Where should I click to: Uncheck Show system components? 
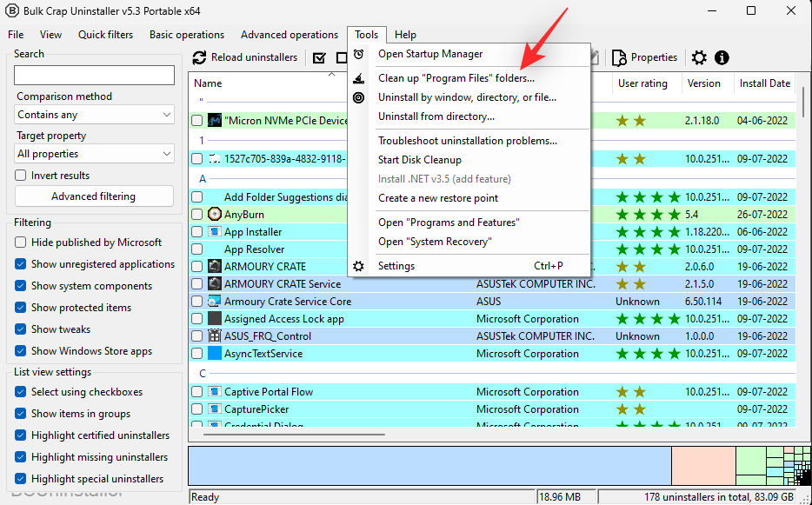(21, 286)
